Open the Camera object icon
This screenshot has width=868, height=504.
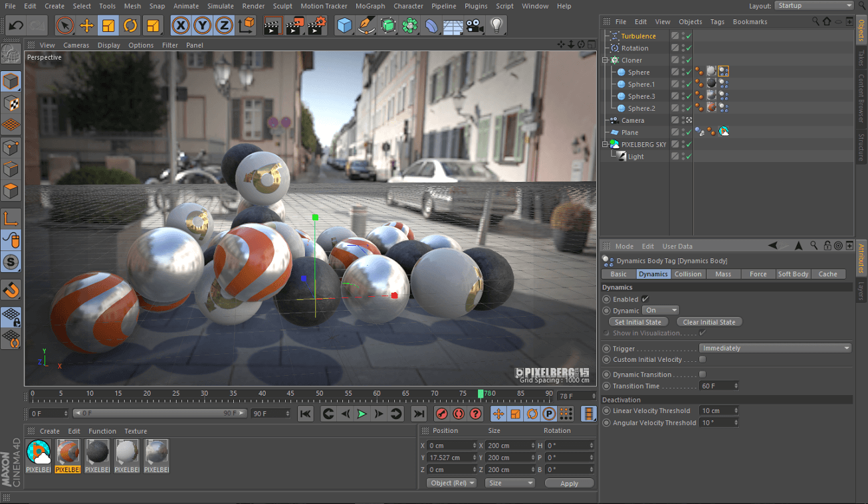click(474, 26)
